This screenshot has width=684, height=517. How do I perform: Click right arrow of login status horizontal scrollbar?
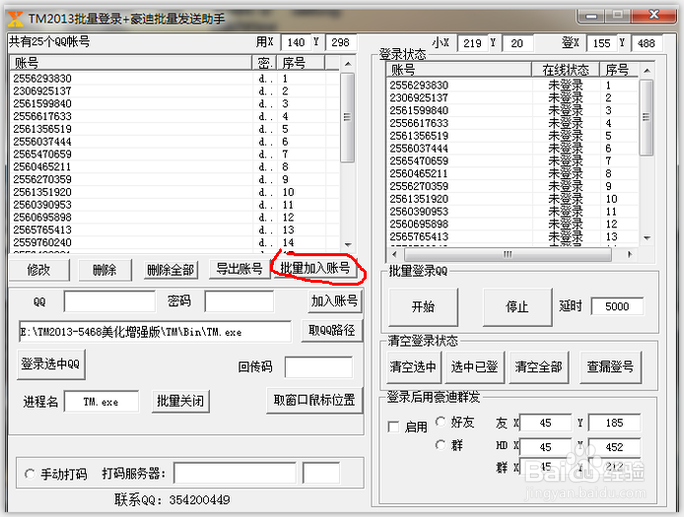click(x=629, y=254)
